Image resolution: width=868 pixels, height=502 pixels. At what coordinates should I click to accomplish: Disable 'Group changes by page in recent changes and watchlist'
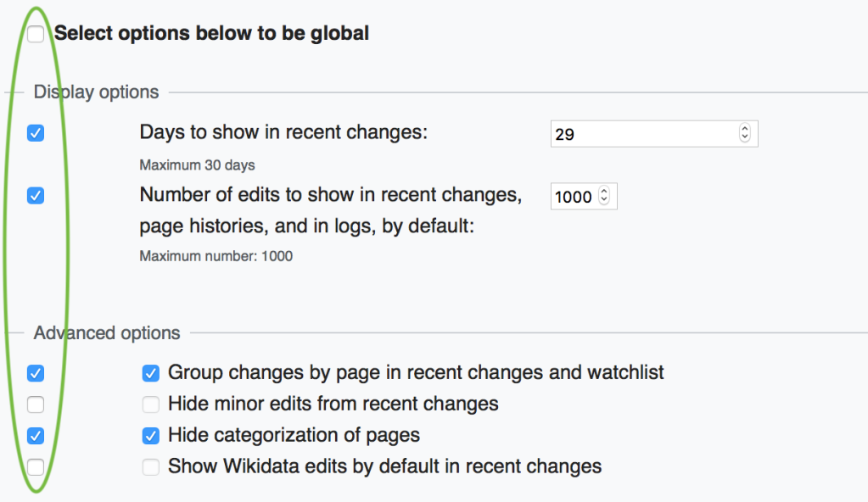pos(150,373)
